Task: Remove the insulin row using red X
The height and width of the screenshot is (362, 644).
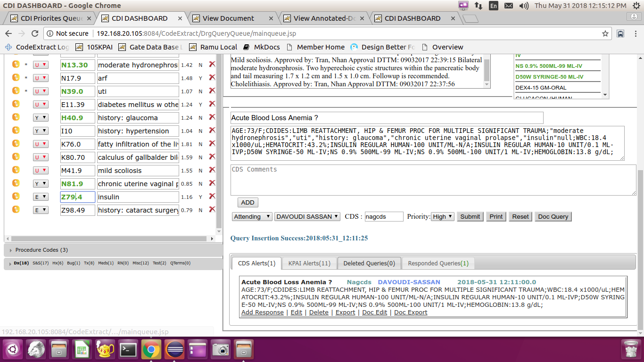Action: point(212,197)
